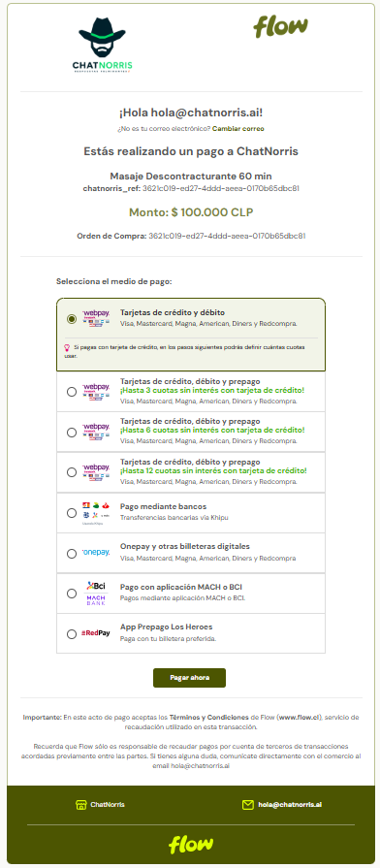Screen dimensions: 380x868
Task: Choose Pago mediante bancos radio button
Action: click(72, 513)
